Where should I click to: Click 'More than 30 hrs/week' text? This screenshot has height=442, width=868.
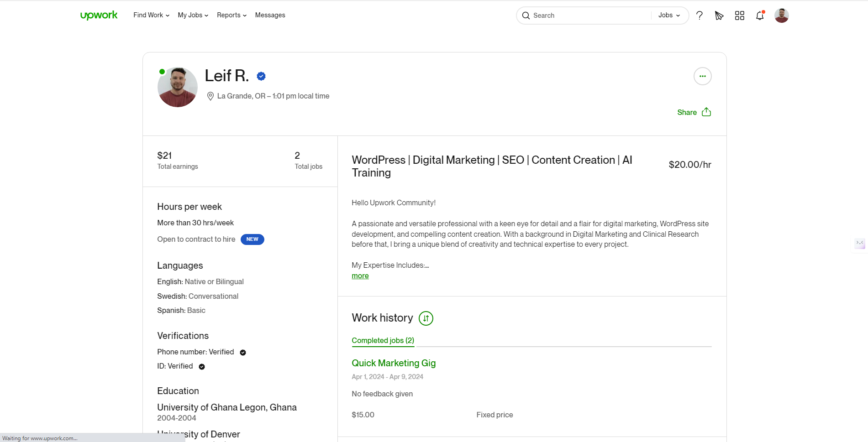tap(195, 223)
